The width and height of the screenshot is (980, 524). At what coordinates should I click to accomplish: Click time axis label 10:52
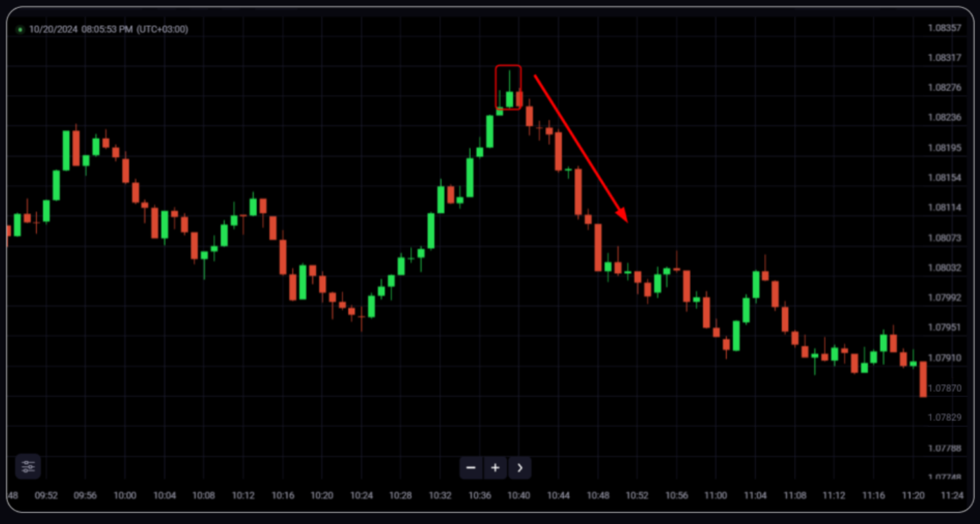tap(637, 496)
